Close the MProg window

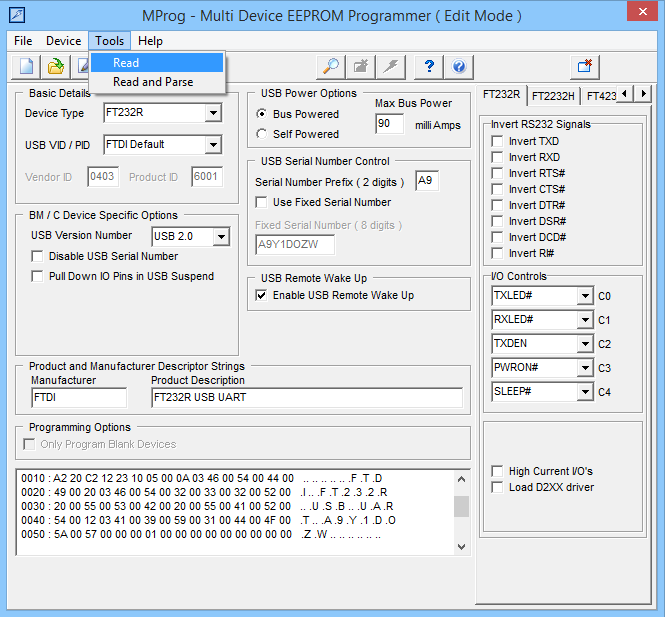[x=642, y=12]
